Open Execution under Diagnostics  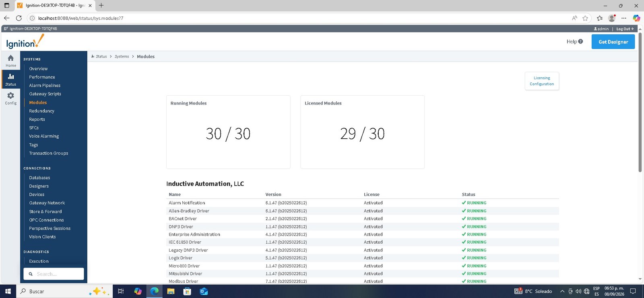coord(39,261)
